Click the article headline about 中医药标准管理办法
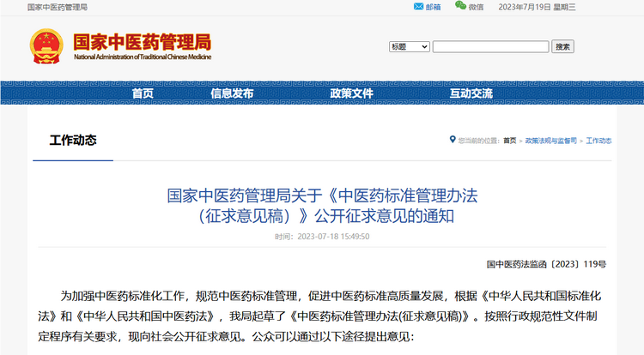The height and width of the screenshot is (355, 644). [322, 206]
